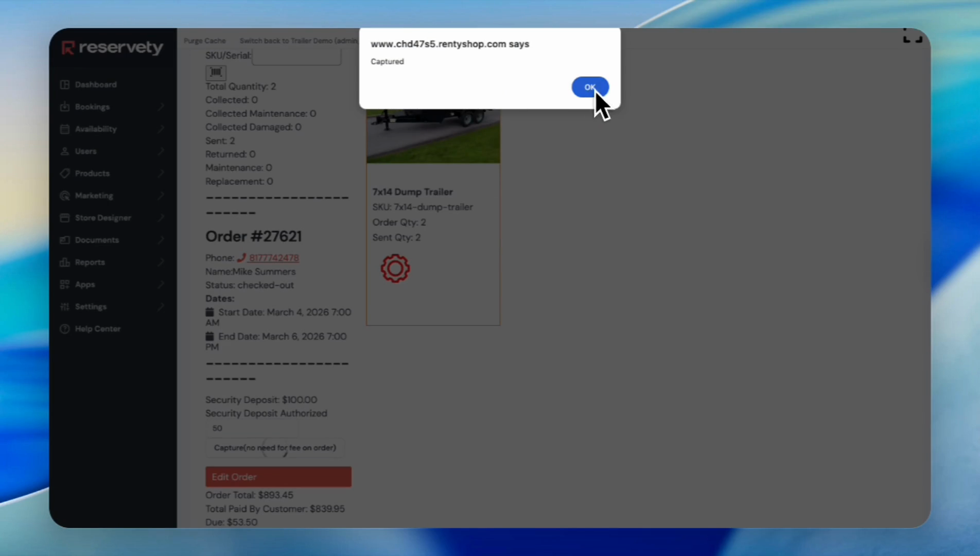
Task: Open the Dashboard from the sidebar icon
Action: pyautogui.click(x=65, y=84)
